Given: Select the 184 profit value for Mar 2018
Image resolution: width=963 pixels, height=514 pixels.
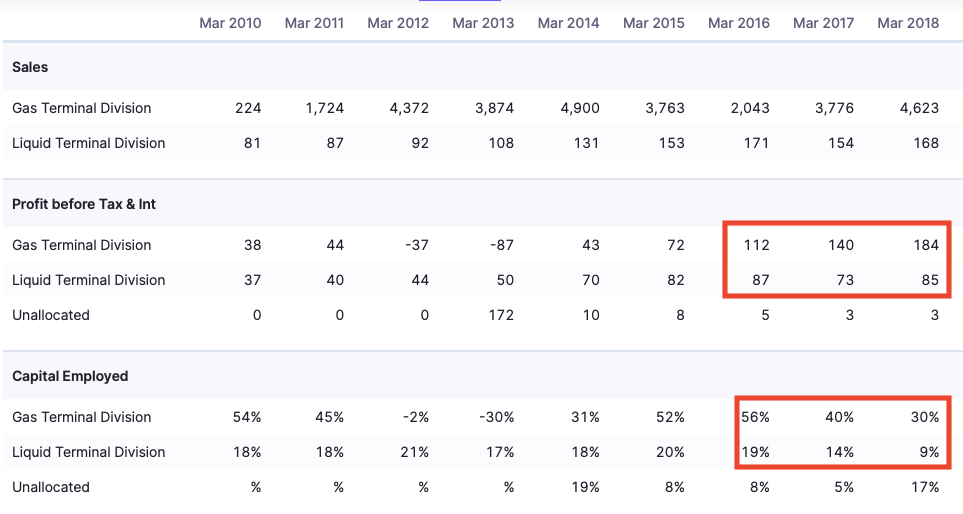Looking at the screenshot, I should click(x=926, y=245).
